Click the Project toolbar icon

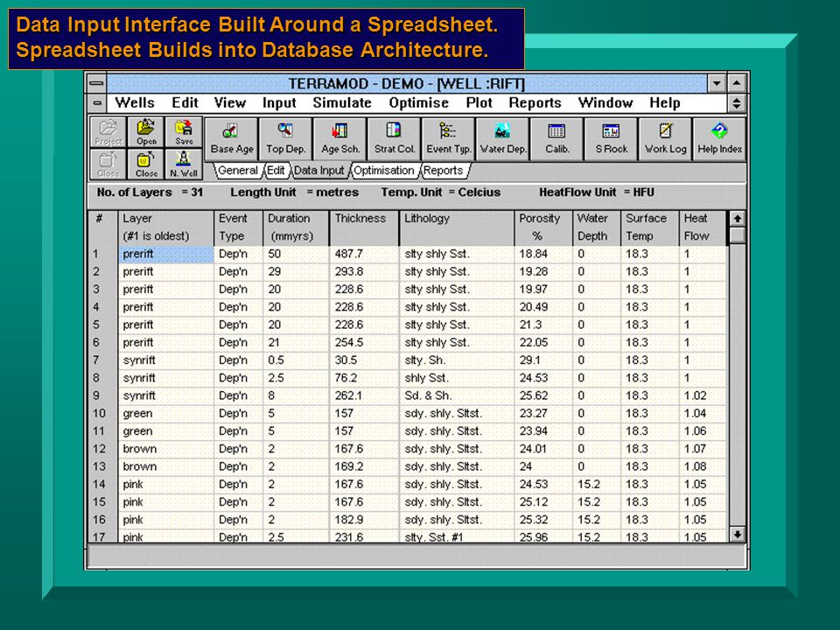(x=108, y=132)
